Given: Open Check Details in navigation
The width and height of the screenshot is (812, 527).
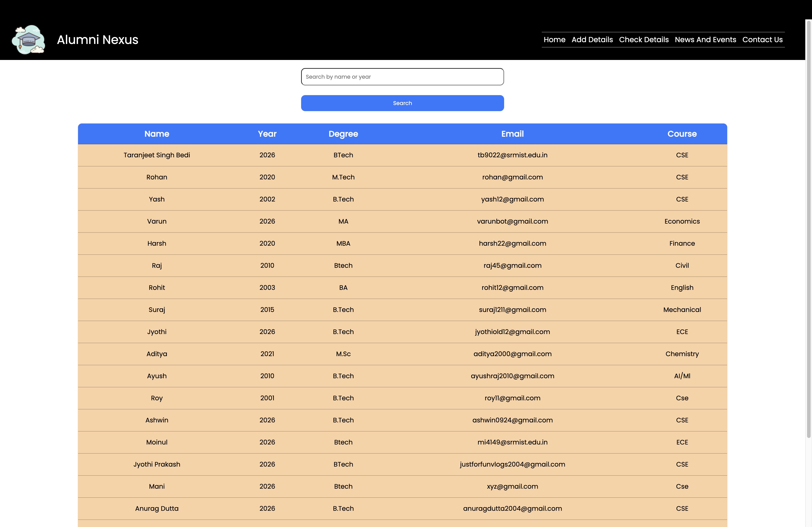Looking at the screenshot, I should (644, 39).
